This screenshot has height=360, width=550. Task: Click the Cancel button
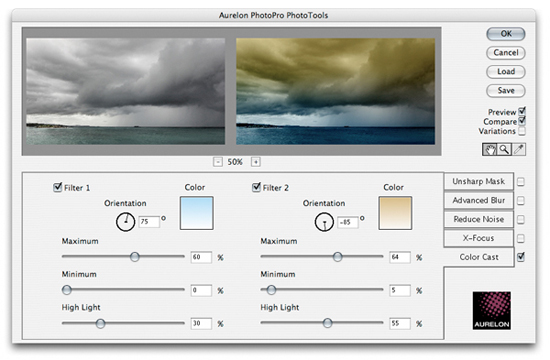[506, 53]
